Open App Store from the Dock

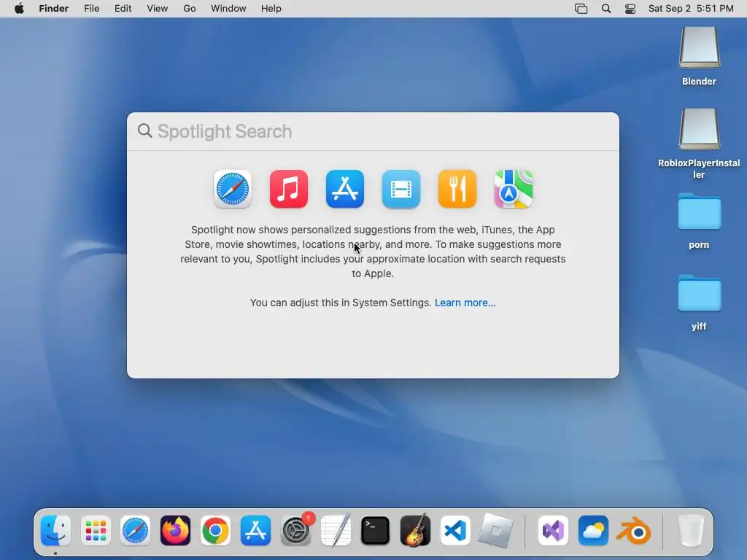pos(255,530)
